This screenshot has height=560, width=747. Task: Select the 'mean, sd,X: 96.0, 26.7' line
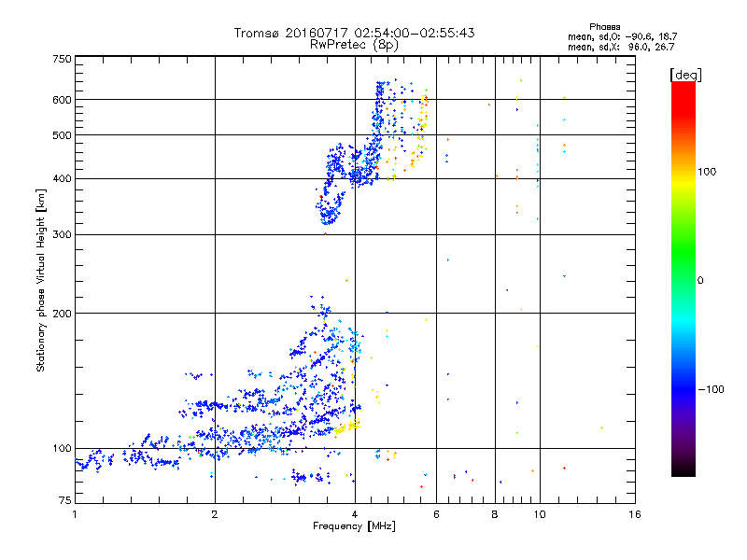(x=621, y=47)
